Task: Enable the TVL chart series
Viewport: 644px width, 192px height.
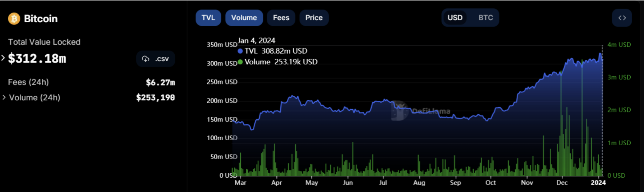Action: point(208,18)
